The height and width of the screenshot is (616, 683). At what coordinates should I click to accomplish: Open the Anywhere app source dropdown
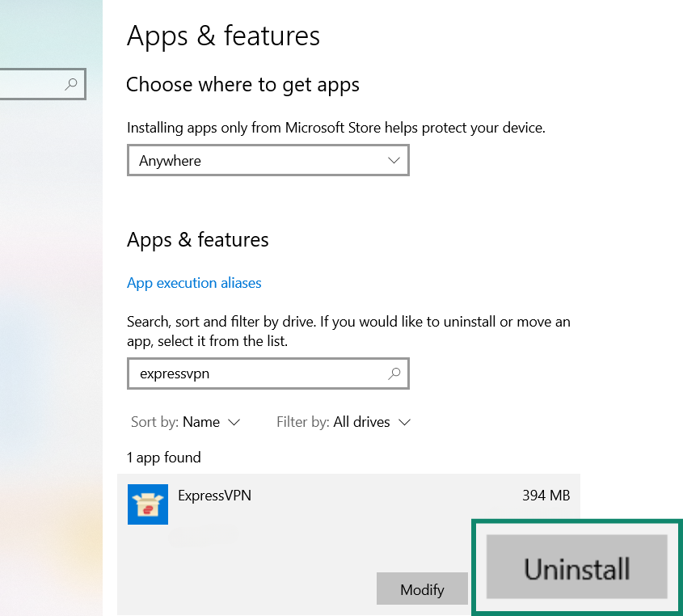coord(268,161)
